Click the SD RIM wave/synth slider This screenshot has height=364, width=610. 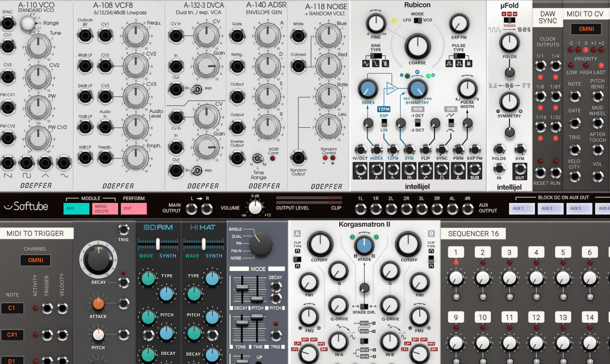pyautogui.click(x=158, y=244)
